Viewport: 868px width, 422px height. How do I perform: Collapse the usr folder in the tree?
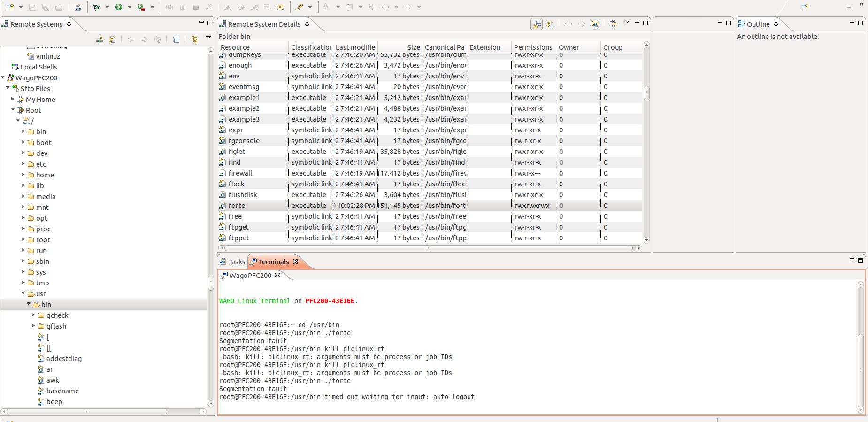coord(23,293)
